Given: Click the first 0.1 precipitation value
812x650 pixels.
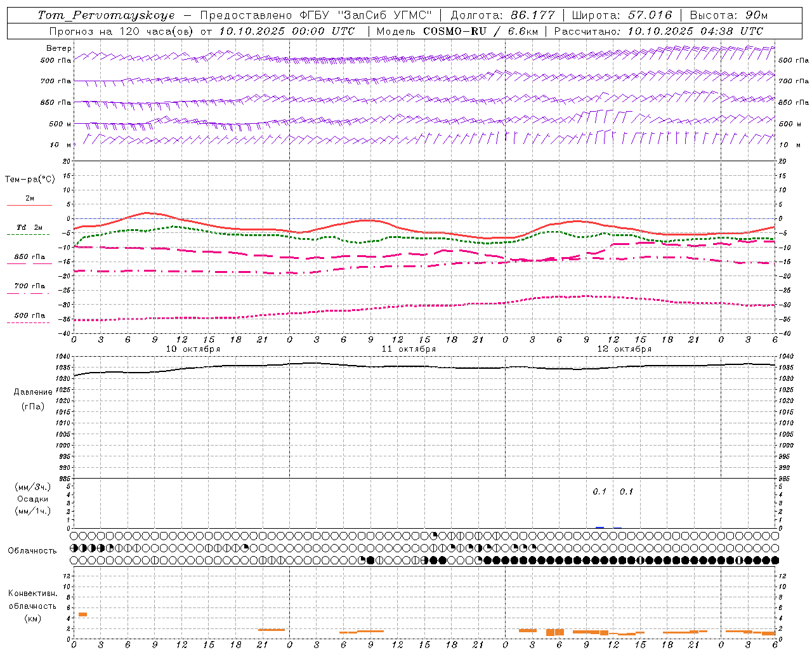Looking at the screenshot, I should pos(599,492).
